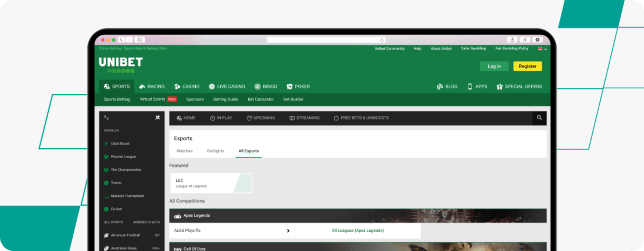The image size is (644, 251).
Task: Open the language flag dropdown
Action: [542, 49]
